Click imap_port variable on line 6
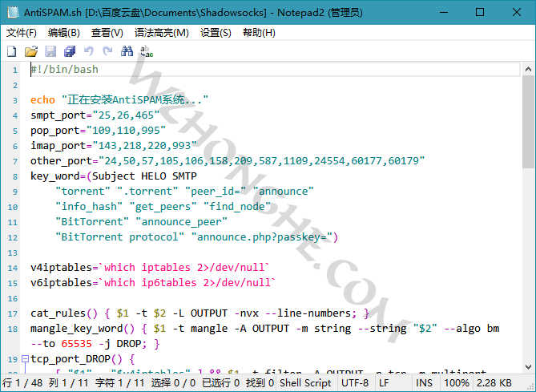This screenshot has height=392, width=536. point(58,146)
